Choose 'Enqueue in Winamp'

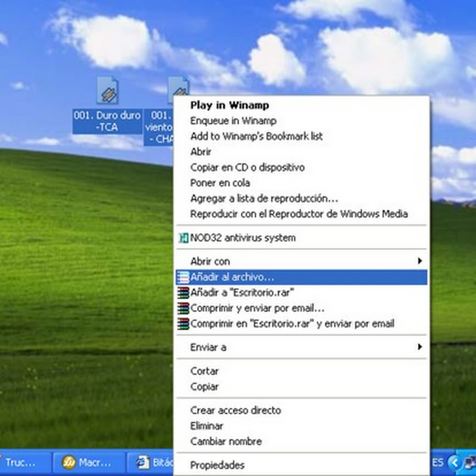click(302, 121)
